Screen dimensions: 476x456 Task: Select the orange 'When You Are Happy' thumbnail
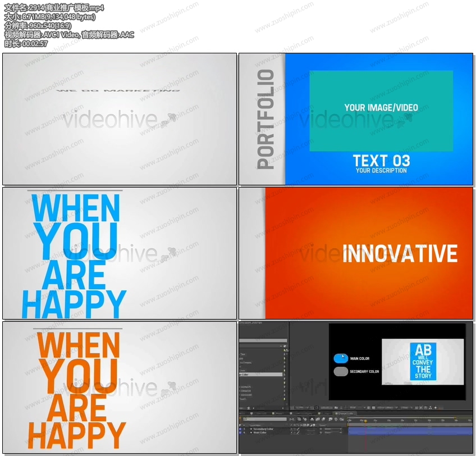[120, 387]
